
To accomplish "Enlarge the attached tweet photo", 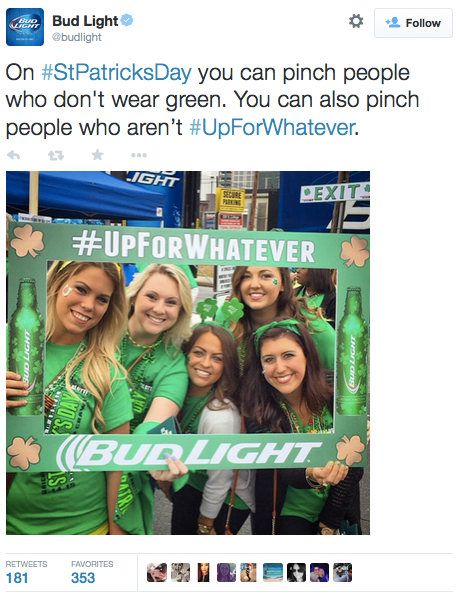I will click(188, 353).
